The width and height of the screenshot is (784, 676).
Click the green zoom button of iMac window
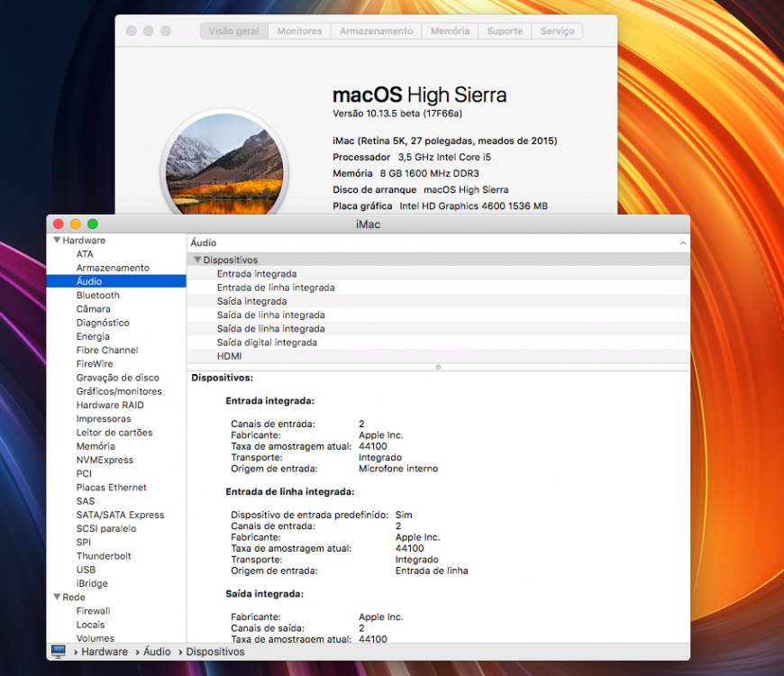93,224
